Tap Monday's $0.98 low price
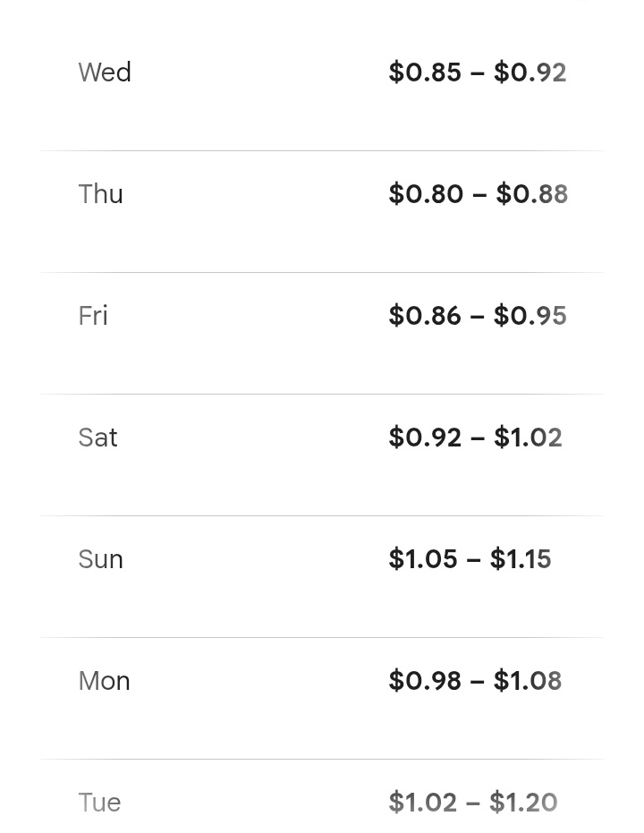Screen dimensions: 644x833 [x=425, y=681]
